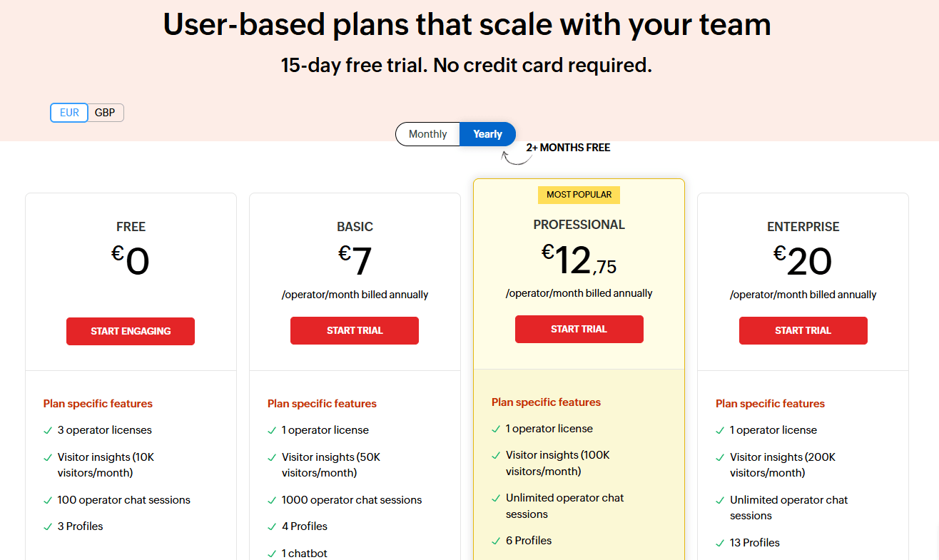Click the checkmark beside 3 operator licenses
939x560 pixels.
[x=47, y=430]
